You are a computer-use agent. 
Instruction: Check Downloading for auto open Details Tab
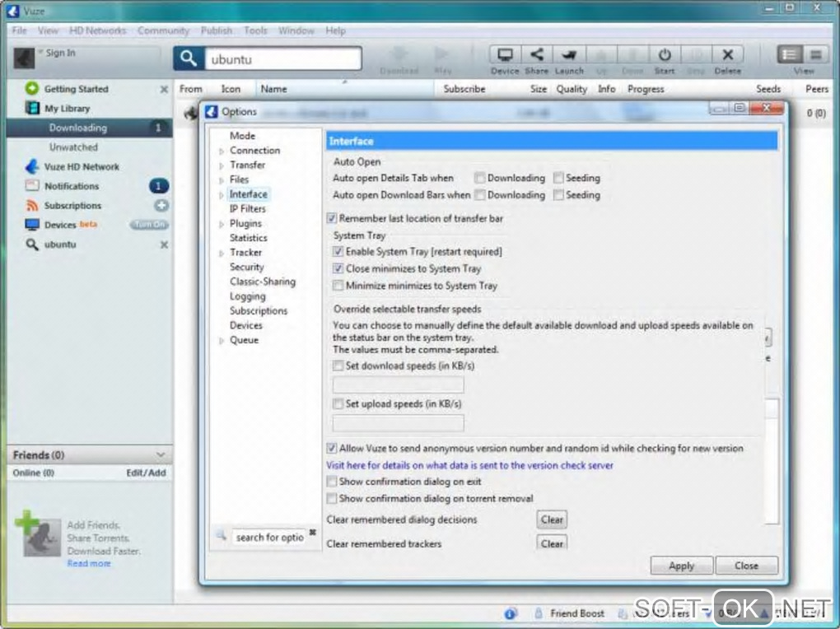tap(480, 177)
